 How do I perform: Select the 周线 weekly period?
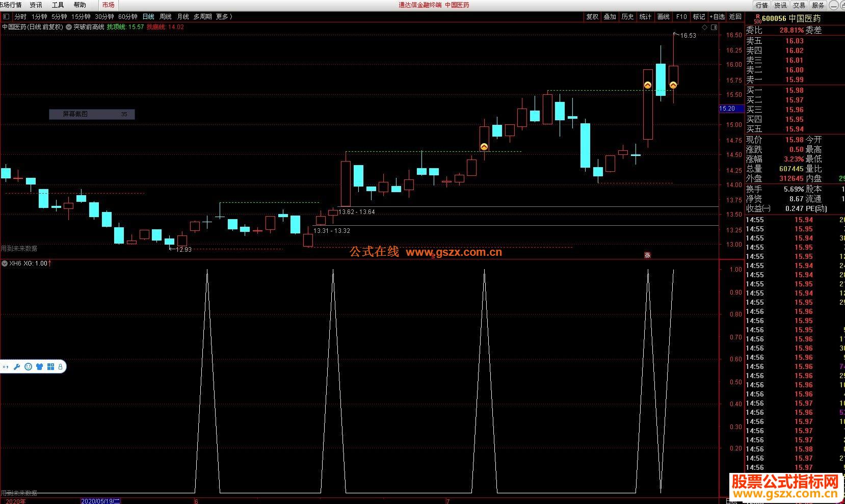click(165, 17)
